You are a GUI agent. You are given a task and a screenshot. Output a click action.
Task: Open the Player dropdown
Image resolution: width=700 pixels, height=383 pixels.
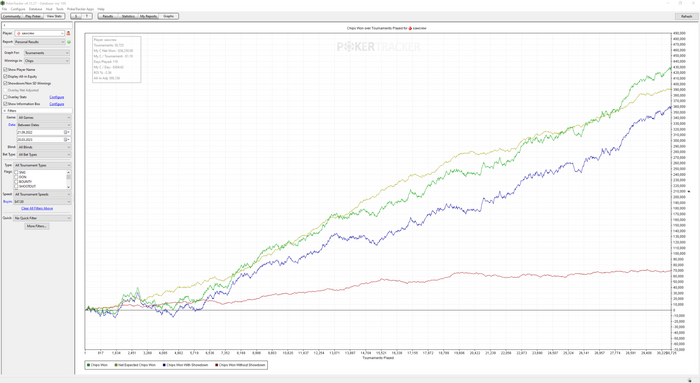pos(40,33)
